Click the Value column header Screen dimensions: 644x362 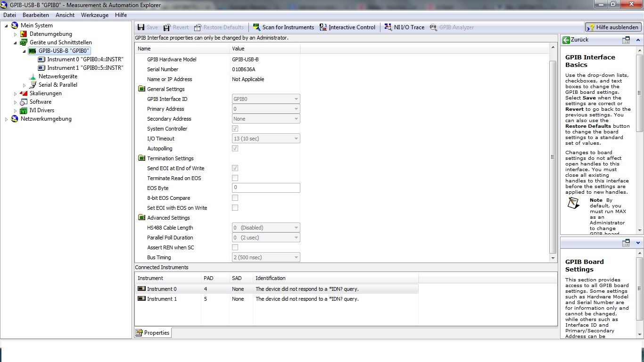coord(264,49)
